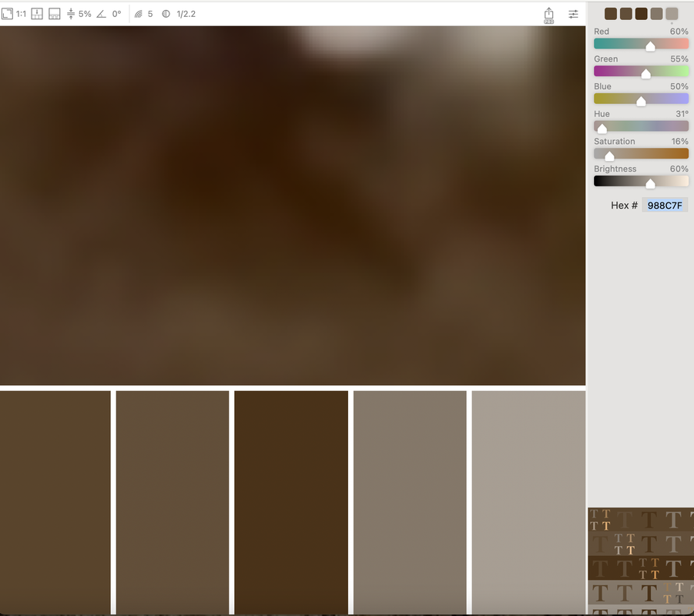
Task: Click the blurred source image preview
Action: pos(293,206)
